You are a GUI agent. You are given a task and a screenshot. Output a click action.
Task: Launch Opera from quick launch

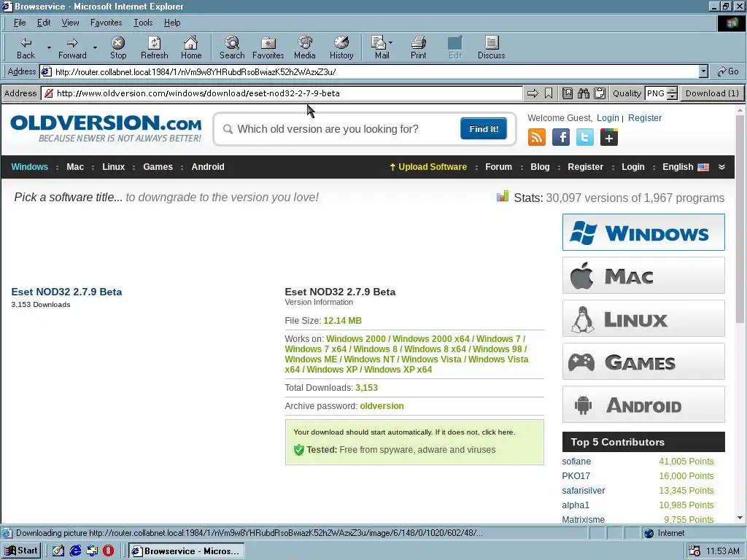pos(109,551)
